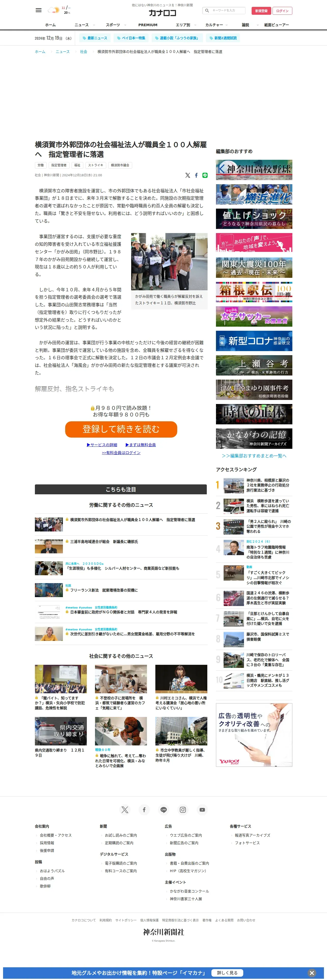Open the 箱根駅伝 banner
The height and width of the screenshot is (980, 327).
tap(254, 292)
